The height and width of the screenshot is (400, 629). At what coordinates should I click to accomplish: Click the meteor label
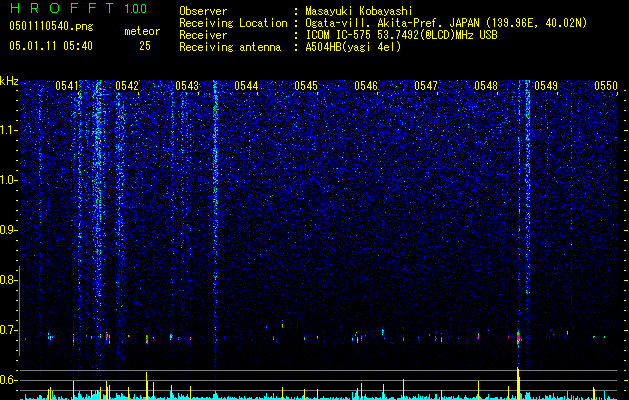point(142,31)
